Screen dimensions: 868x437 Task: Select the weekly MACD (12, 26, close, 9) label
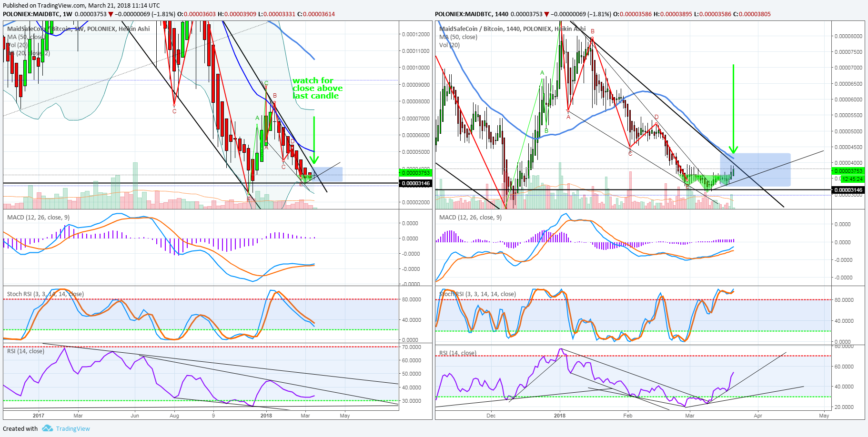(38, 217)
